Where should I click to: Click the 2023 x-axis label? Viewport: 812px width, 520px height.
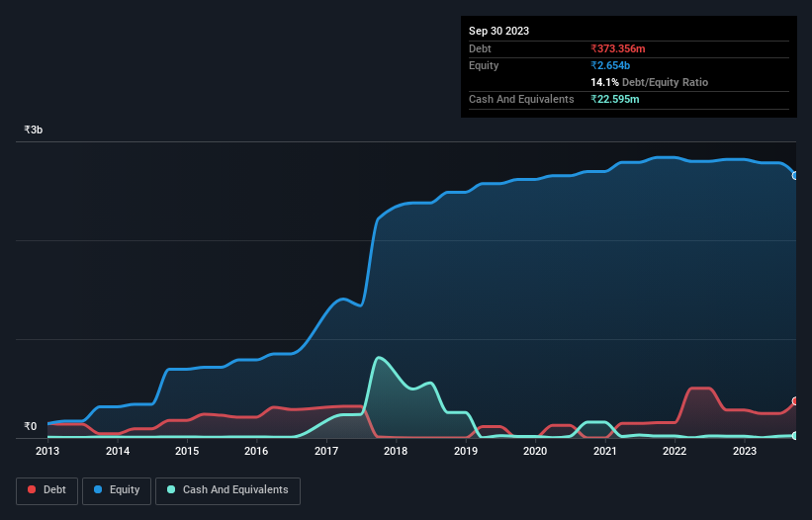click(745, 451)
